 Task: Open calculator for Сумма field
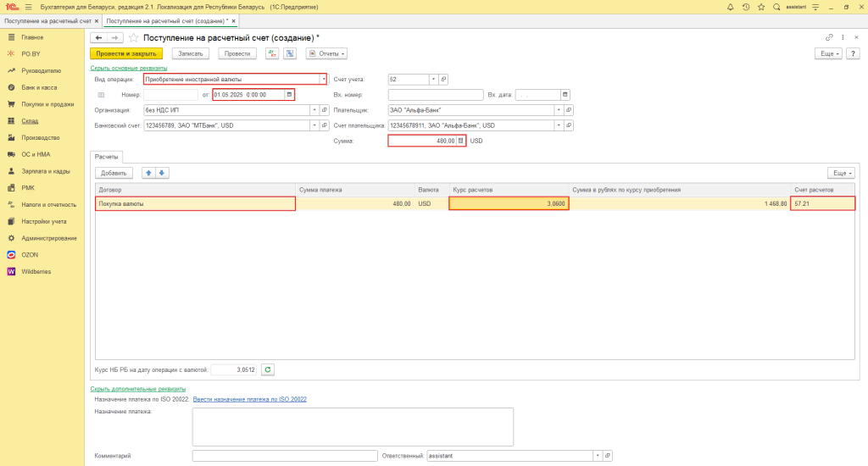click(x=460, y=141)
